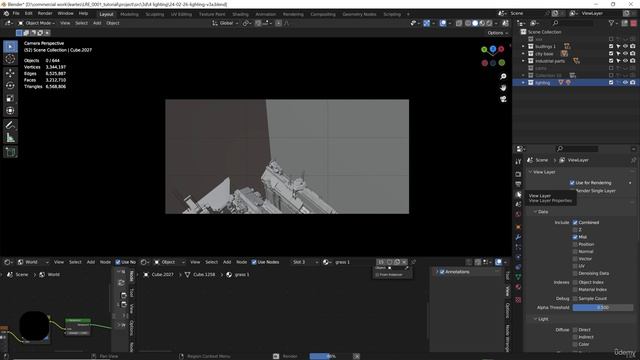Screen dimensions: 640x360
Task: Open the Render properties tab icon
Action: tap(518, 174)
